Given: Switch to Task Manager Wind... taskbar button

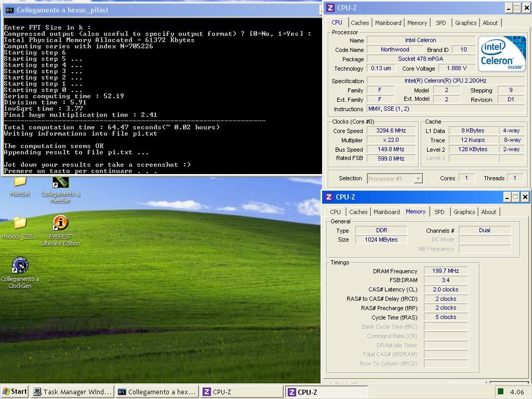Looking at the screenshot, I should pyautogui.click(x=73, y=392).
